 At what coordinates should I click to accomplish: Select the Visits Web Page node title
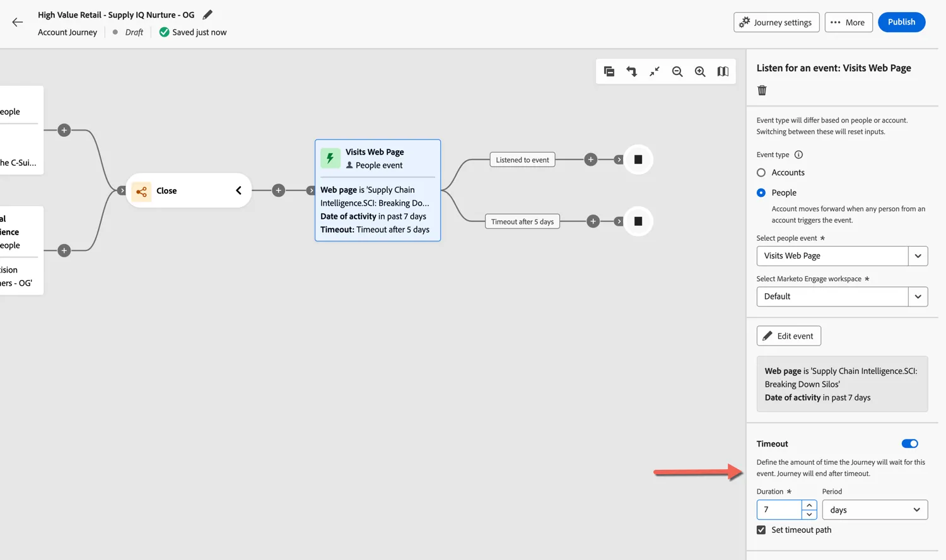point(375,152)
